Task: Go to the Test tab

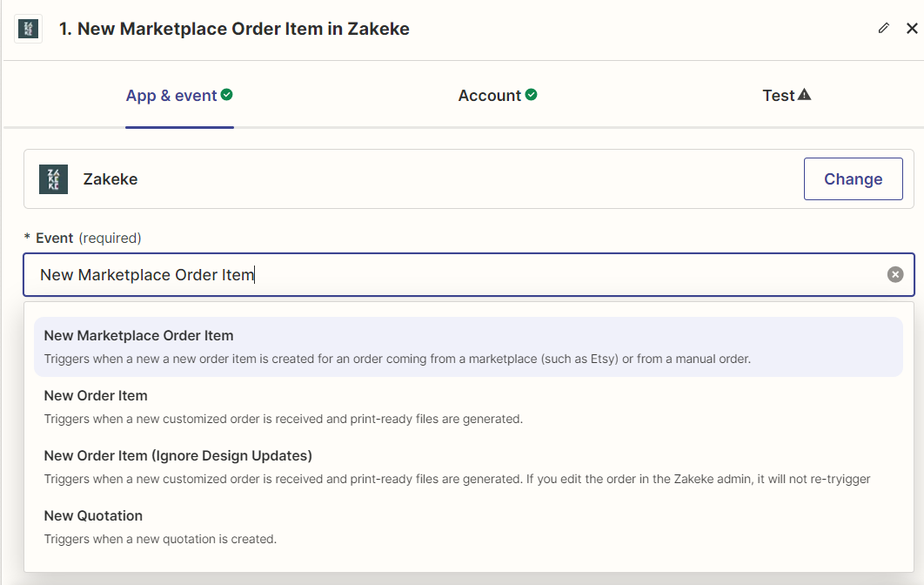Action: [787, 96]
